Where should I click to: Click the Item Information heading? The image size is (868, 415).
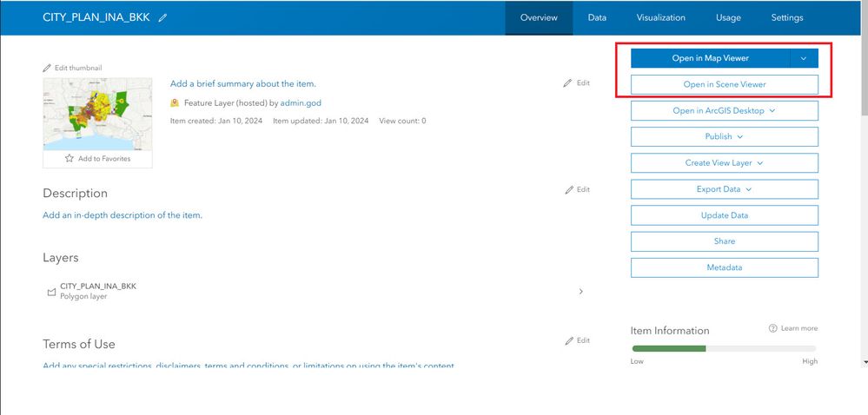pyautogui.click(x=670, y=330)
